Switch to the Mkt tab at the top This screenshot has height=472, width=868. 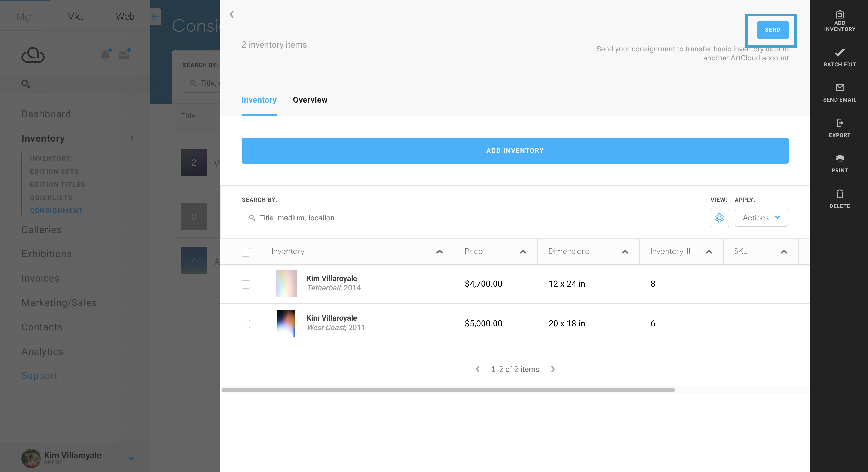74,16
